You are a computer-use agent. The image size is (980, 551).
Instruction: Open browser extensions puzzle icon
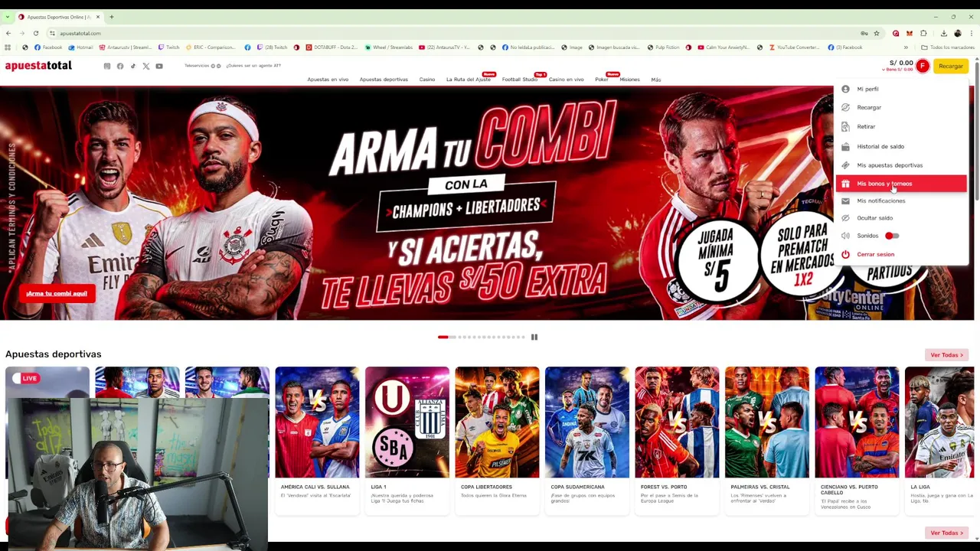click(x=923, y=33)
